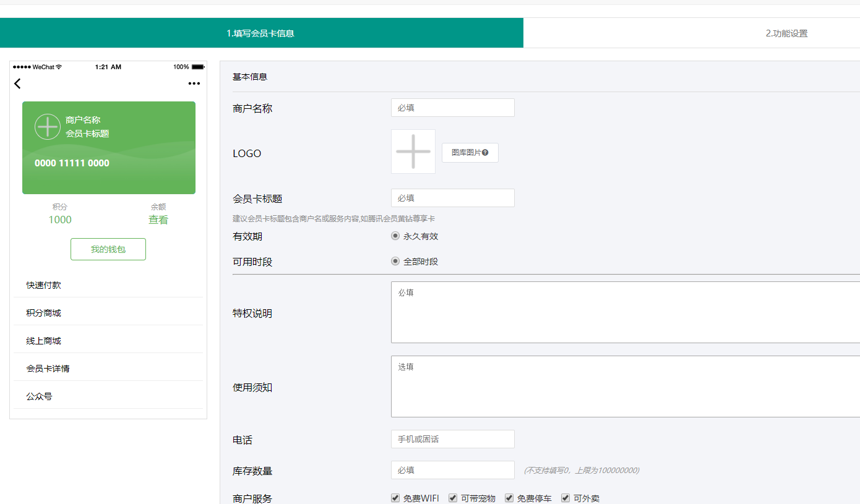Screen dimensions: 860x504
Task: Open 公众号 in the preview list
Action: [x=108, y=396]
